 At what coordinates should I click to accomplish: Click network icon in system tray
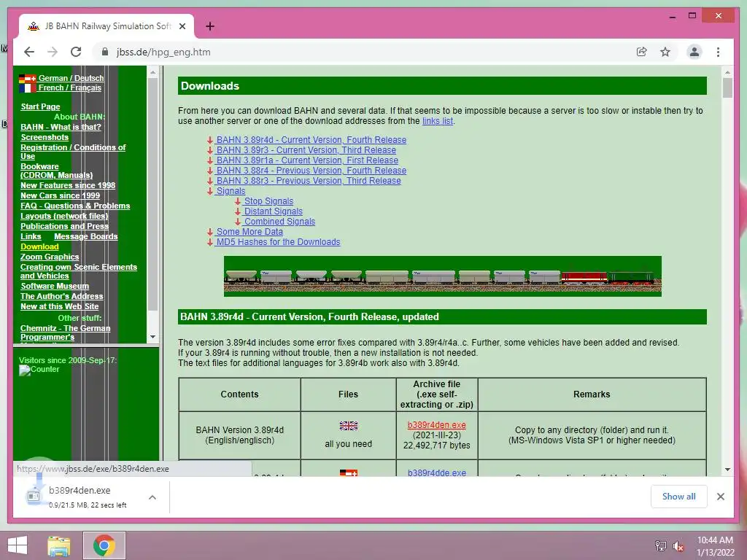pyautogui.click(x=661, y=545)
